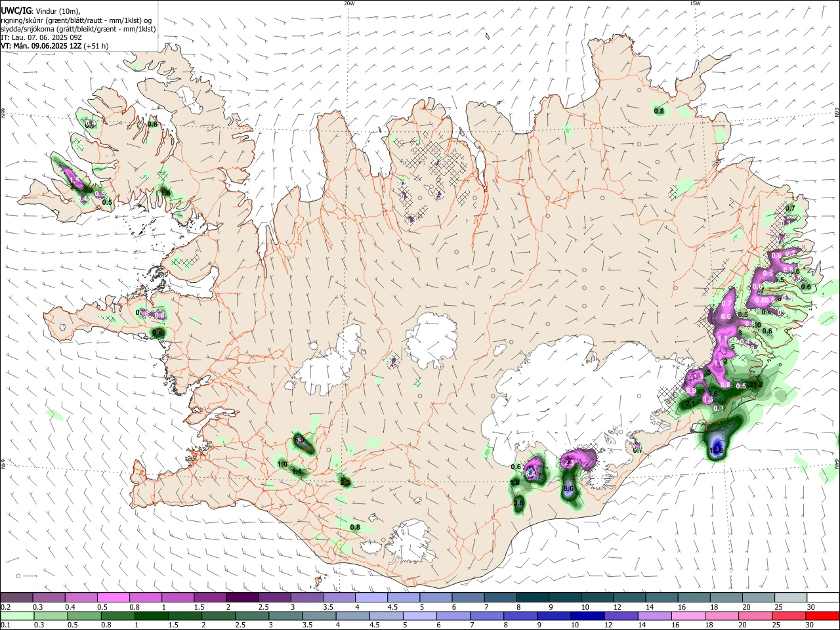Click the dark mauve 0.2 swatch on the snow scale
The width and height of the screenshot is (840, 630).
tap(17, 597)
